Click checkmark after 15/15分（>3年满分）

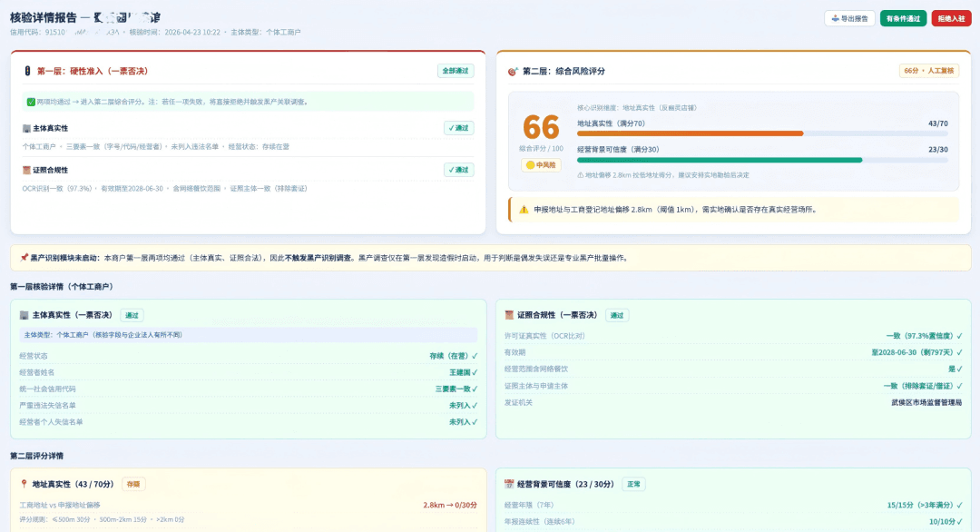(959, 505)
